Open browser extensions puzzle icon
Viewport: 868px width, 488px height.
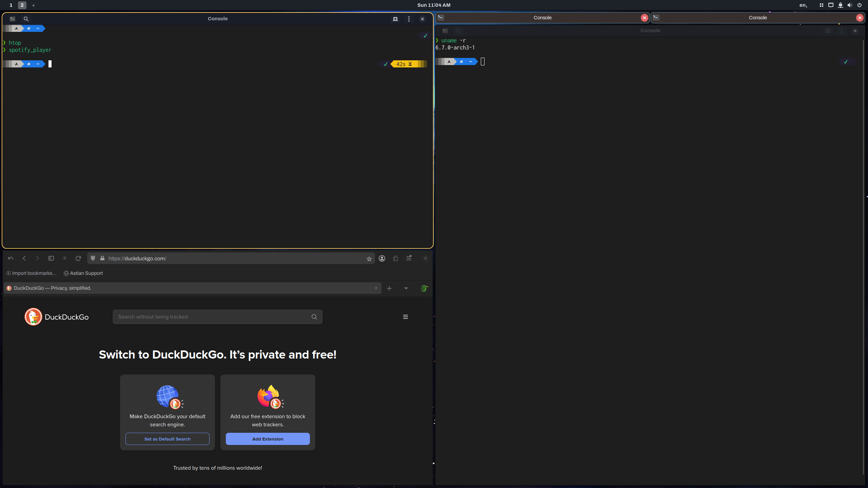tap(396, 258)
